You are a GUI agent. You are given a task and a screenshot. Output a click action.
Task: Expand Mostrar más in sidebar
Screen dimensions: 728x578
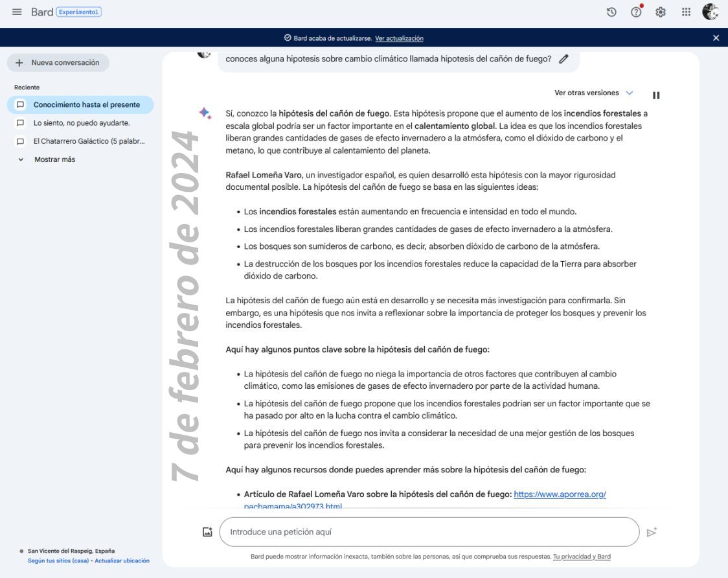click(x=54, y=159)
